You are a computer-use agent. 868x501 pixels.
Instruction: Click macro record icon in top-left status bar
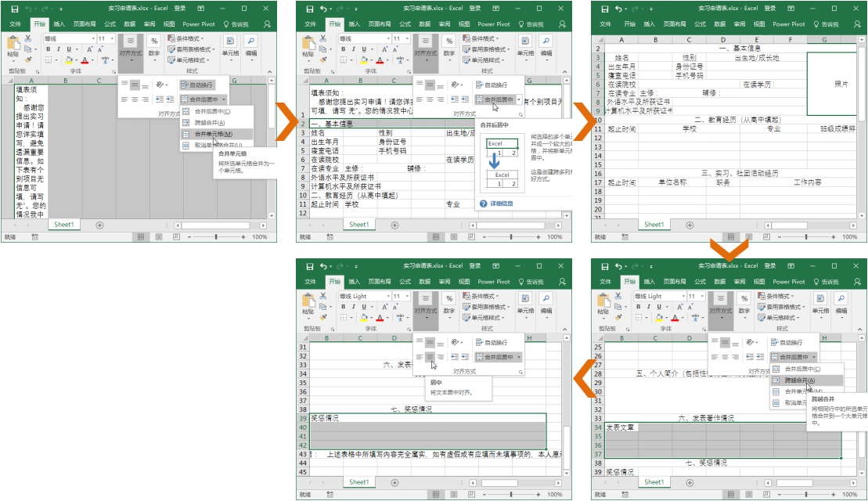(x=35, y=237)
